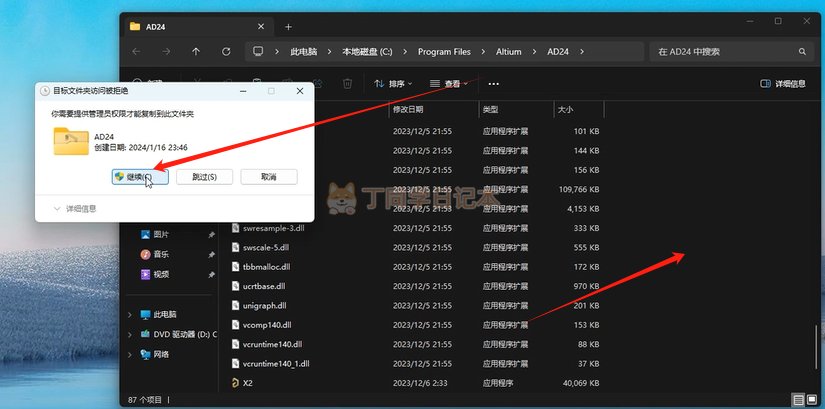Switch to large thumbnails view icon
Screen dimensions: 825x409
coord(812,400)
